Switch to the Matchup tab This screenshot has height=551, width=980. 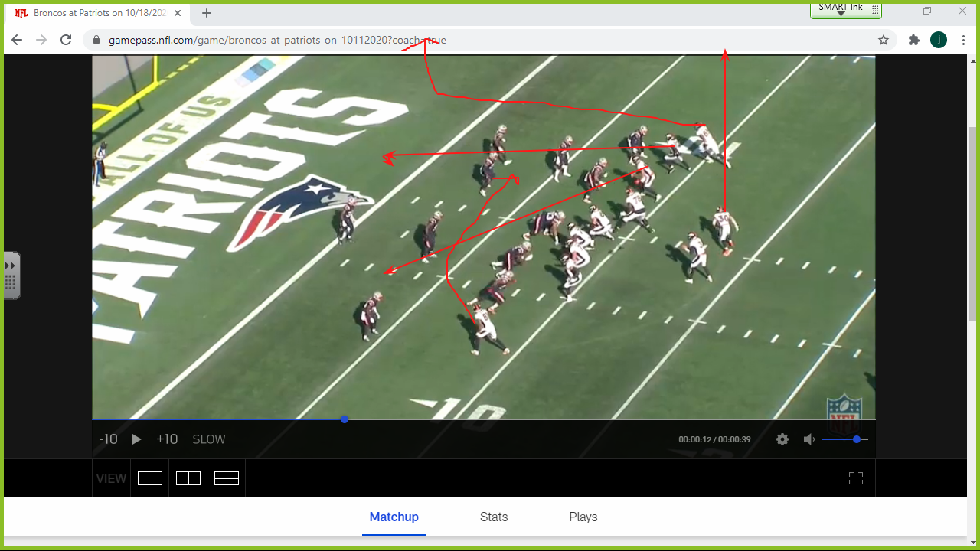tap(394, 517)
